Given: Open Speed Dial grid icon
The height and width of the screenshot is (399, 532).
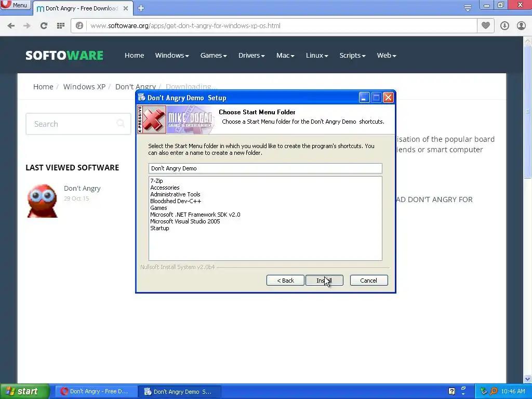Looking at the screenshot, I should coord(61,26).
